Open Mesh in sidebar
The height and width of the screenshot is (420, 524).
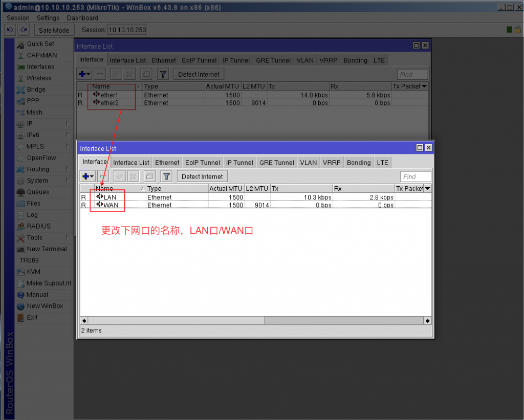tap(34, 112)
